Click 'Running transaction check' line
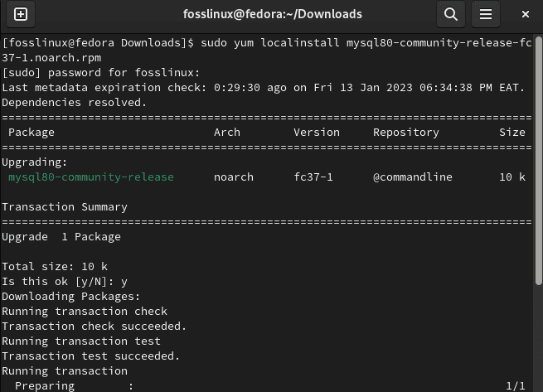 pyautogui.click(x=85, y=312)
